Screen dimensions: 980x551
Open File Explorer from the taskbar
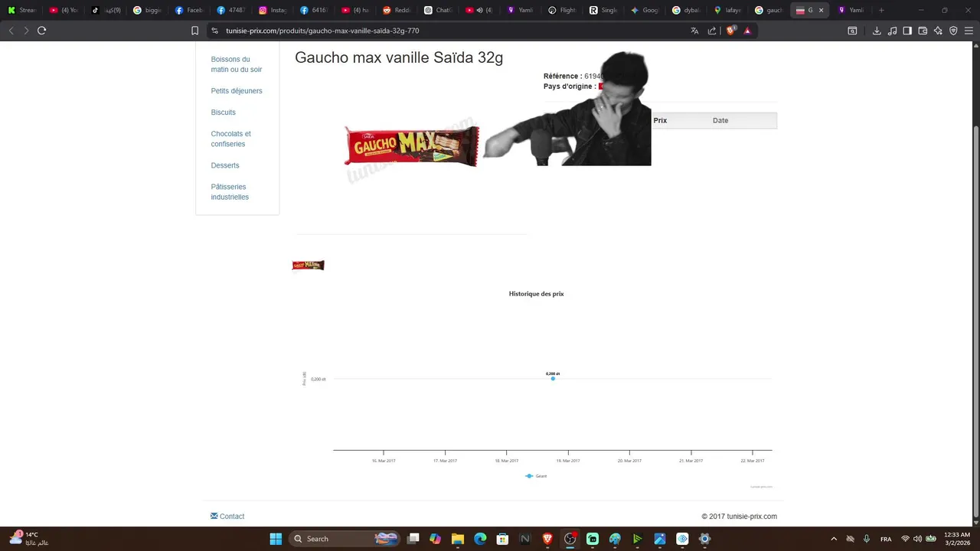pos(458,539)
